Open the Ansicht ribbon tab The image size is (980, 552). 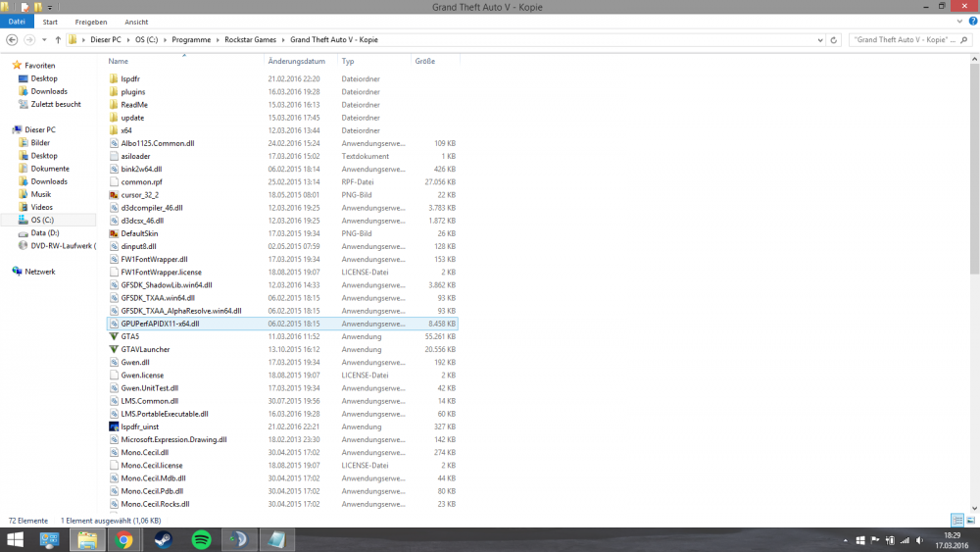(136, 22)
